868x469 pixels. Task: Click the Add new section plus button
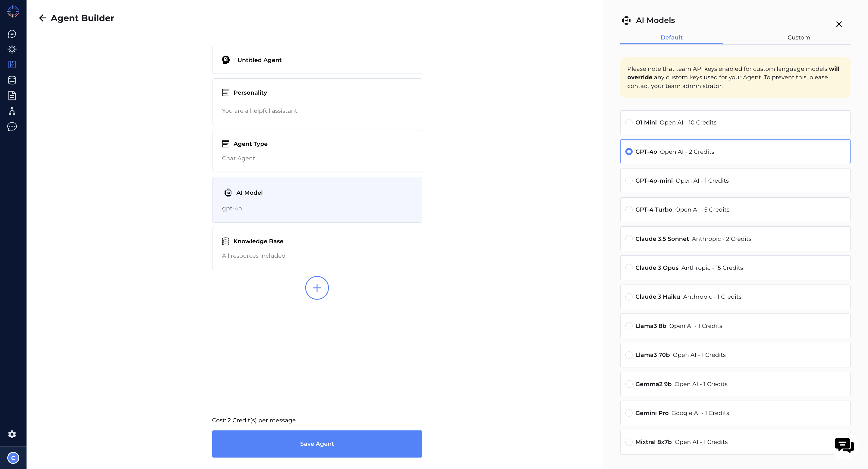(316, 288)
